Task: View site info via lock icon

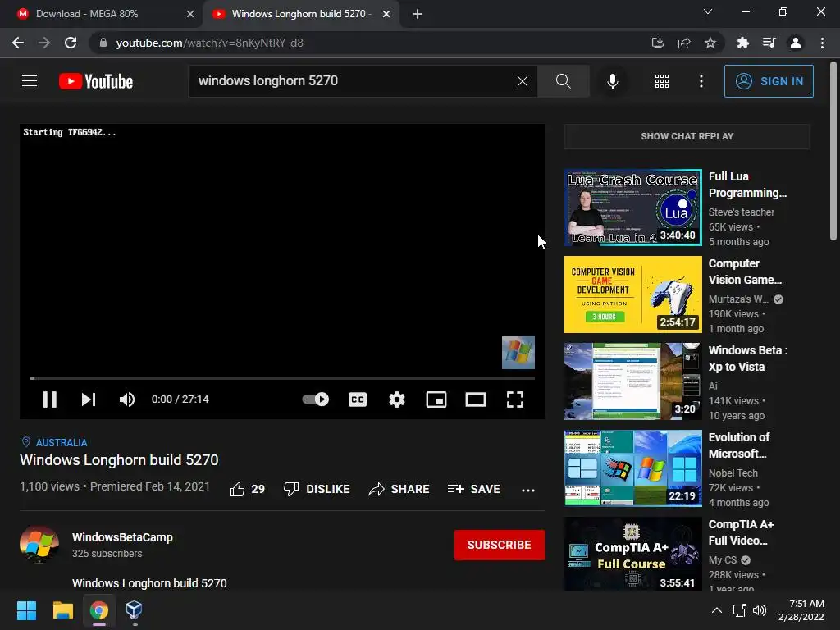Action: 103,43
